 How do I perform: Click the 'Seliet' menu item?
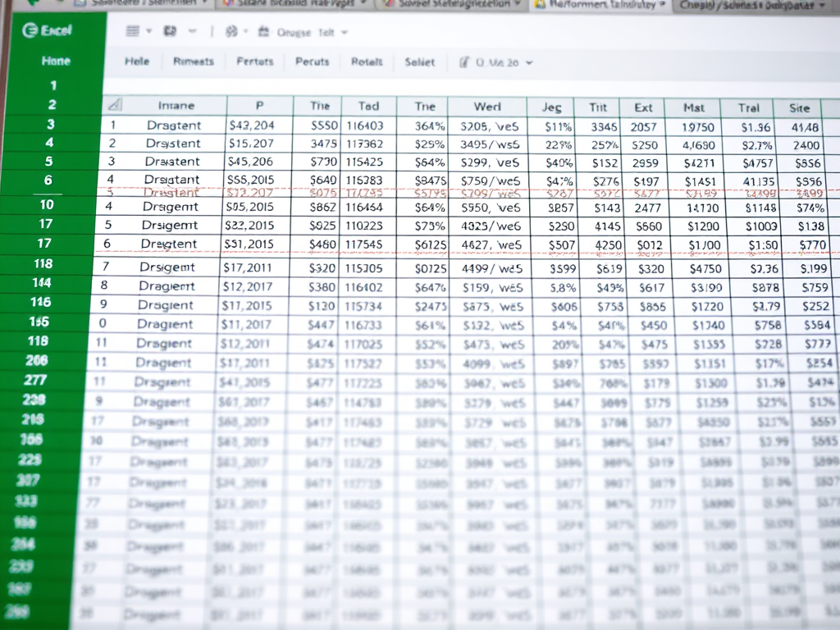point(422,62)
